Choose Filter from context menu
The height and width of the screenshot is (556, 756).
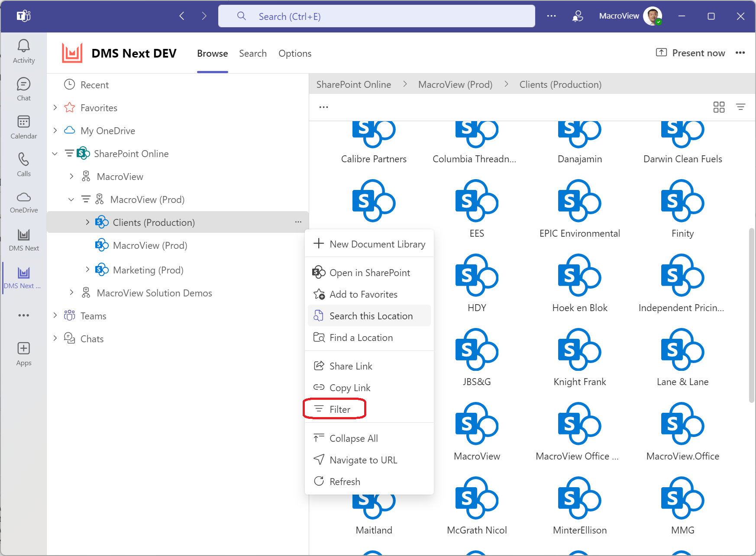coord(369,409)
